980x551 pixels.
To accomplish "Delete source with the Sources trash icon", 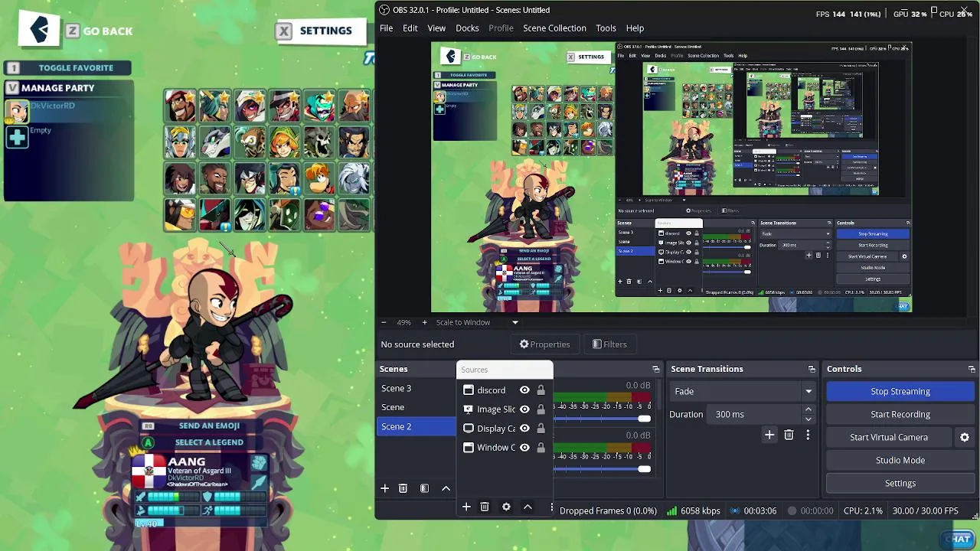I will (485, 507).
